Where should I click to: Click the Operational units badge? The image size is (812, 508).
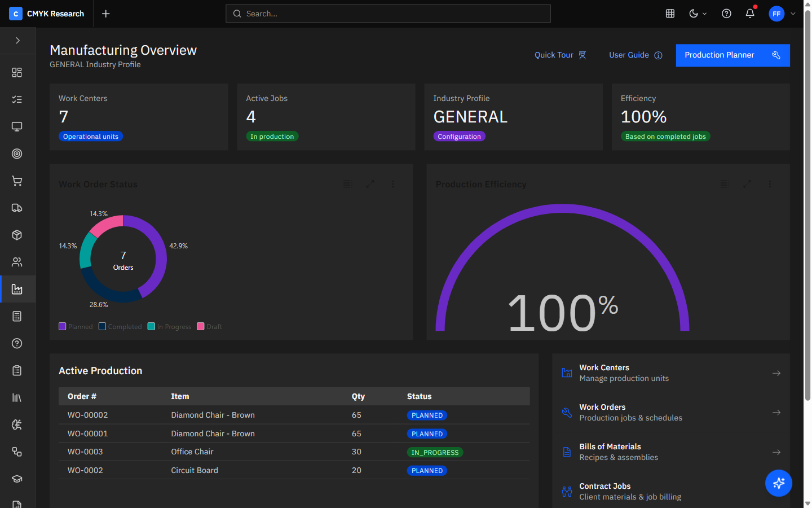[91, 137]
